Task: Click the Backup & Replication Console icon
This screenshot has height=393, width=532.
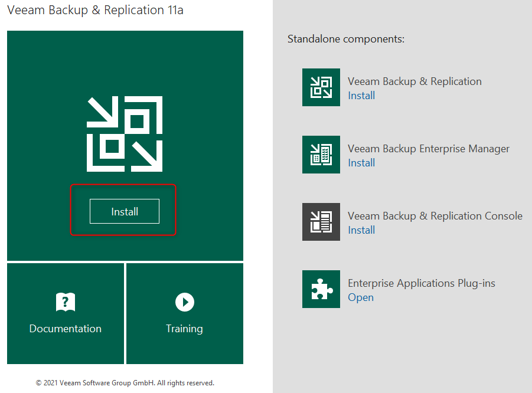Action: coord(321,222)
